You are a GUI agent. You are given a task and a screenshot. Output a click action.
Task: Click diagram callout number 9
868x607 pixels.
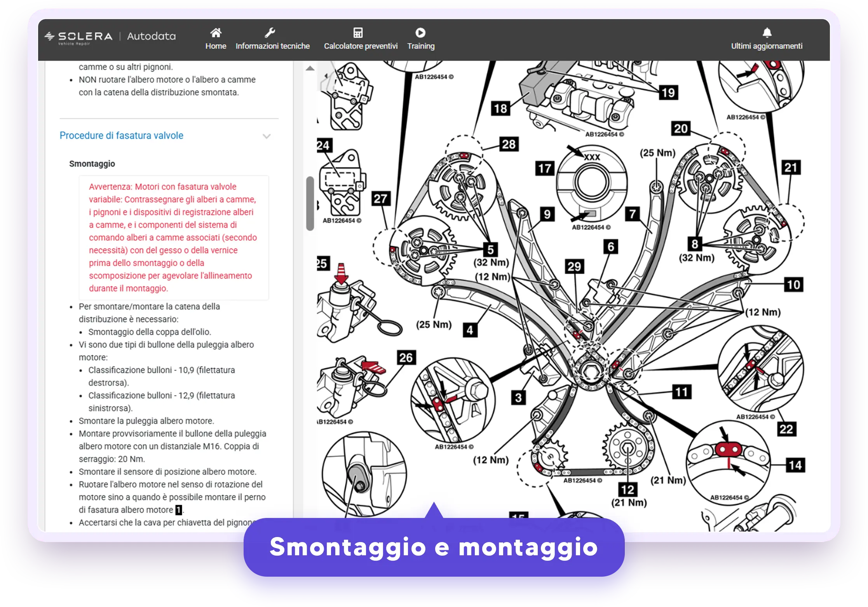coord(547,214)
